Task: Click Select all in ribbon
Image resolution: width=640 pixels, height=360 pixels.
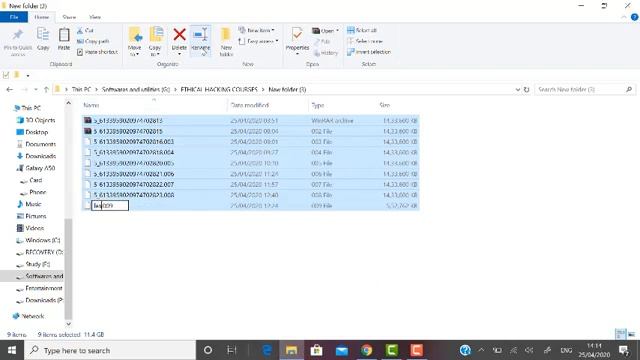Action: pos(362,30)
